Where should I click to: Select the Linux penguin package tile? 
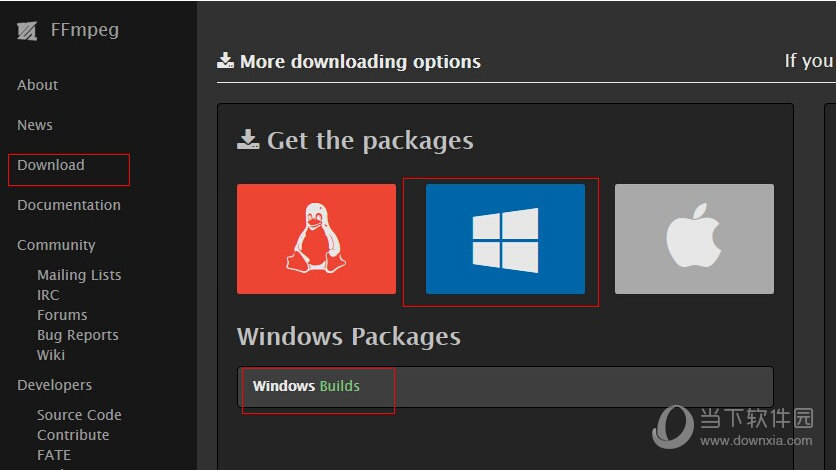tap(317, 239)
